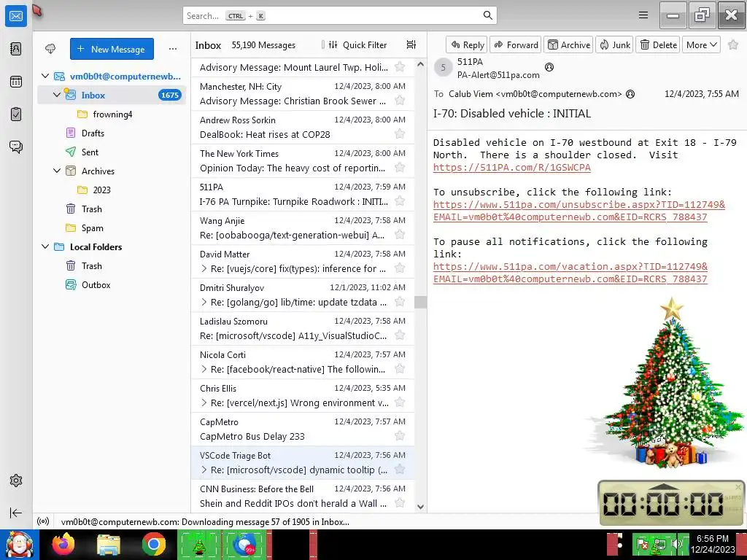The image size is (747, 560).
Task: Forward the open message
Action: tap(516, 44)
